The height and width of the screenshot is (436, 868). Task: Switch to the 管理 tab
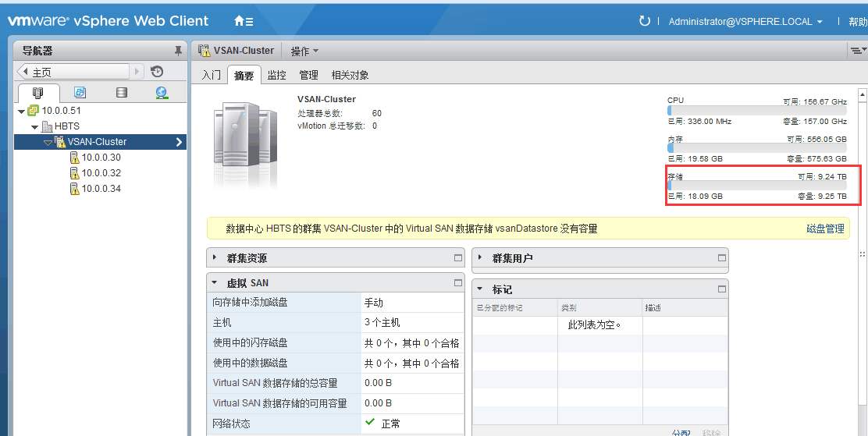click(308, 75)
